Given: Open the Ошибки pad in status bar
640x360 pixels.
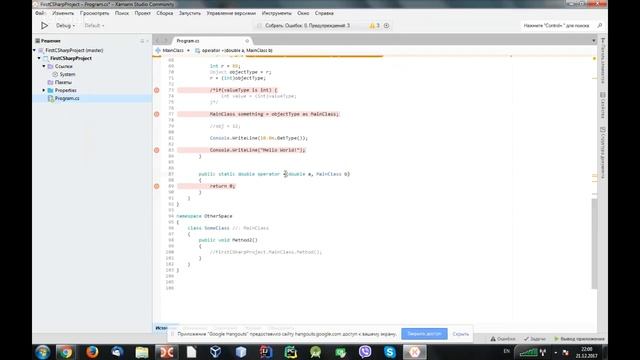Looking at the screenshot, I should click(503, 339).
